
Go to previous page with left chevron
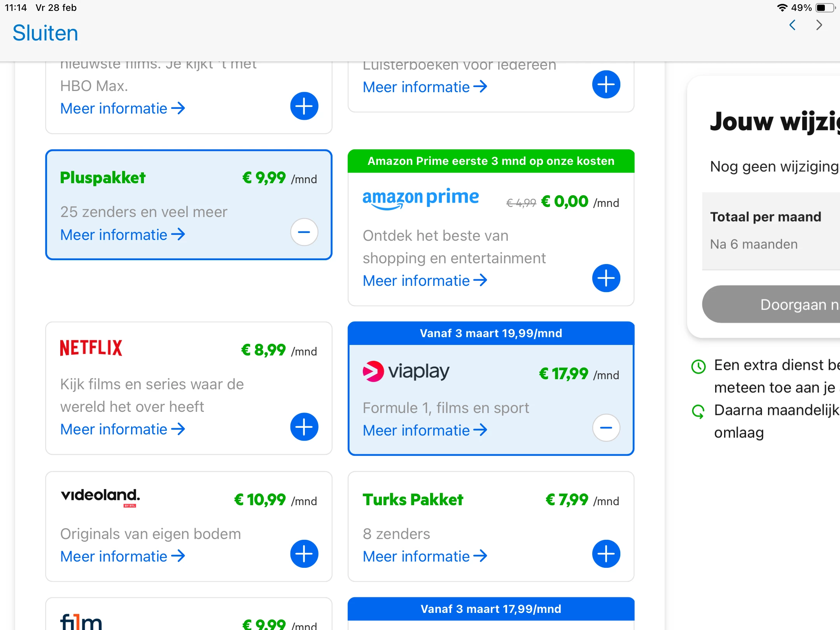[793, 25]
